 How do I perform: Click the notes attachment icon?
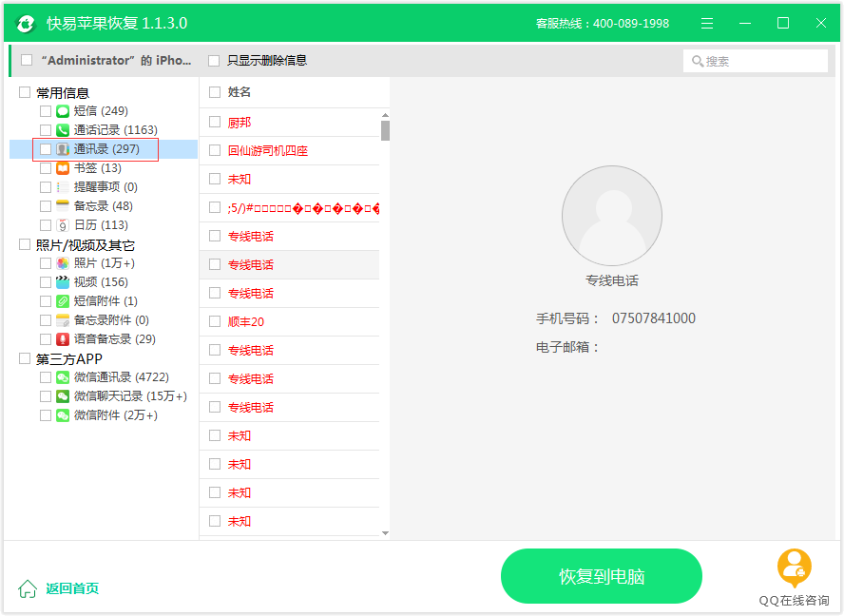point(63,320)
